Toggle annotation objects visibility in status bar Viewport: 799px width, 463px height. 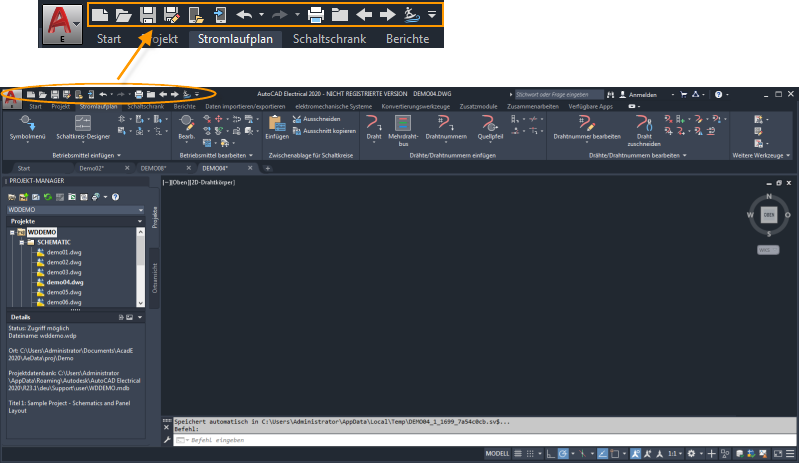tap(635, 453)
